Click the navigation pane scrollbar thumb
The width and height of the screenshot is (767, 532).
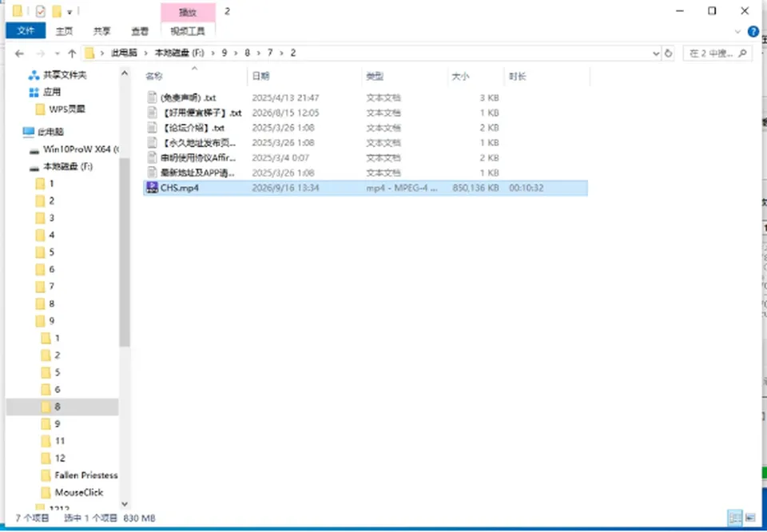pos(125,252)
